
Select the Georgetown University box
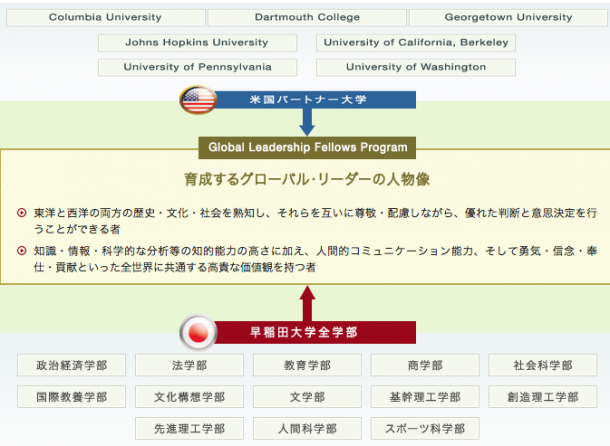[508, 18]
